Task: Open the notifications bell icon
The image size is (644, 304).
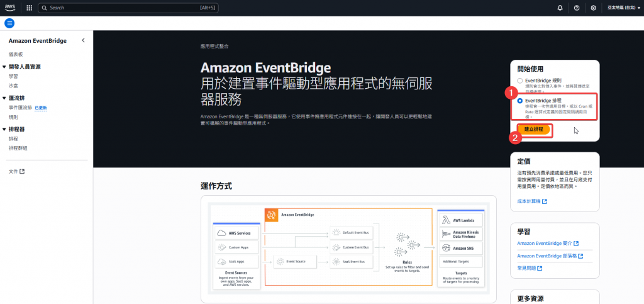Action: point(560,8)
